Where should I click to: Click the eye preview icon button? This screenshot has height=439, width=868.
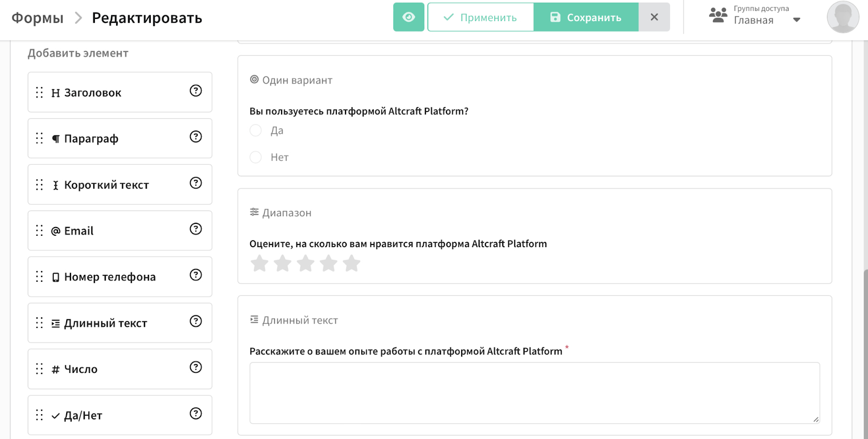[409, 17]
